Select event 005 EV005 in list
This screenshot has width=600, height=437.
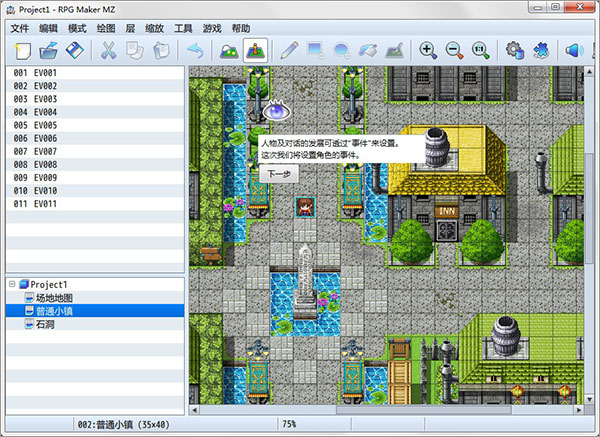coord(95,125)
